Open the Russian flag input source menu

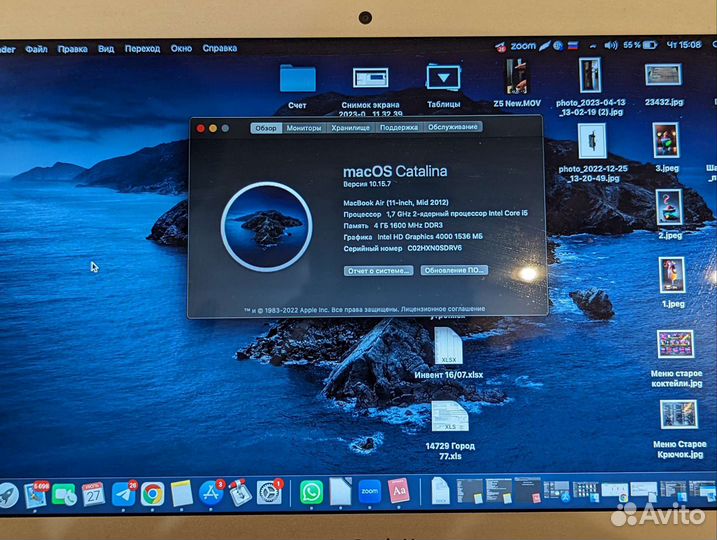pyautogui.click(x=573, y=45)
